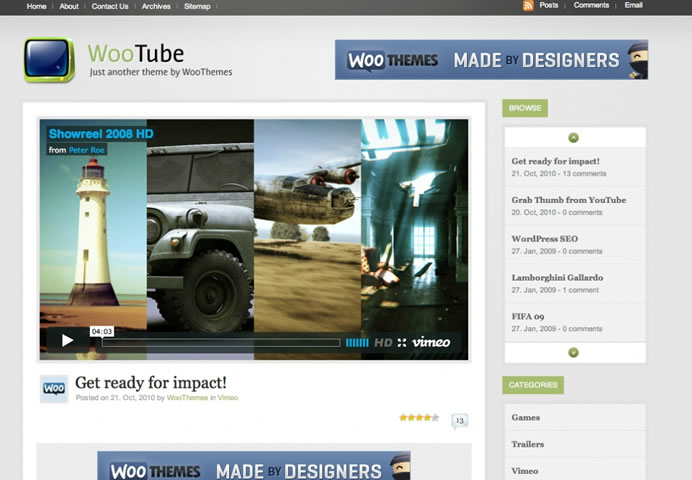Click the WooTube TV logo icon
Screen dimensions: 692x480
point(49,60)
